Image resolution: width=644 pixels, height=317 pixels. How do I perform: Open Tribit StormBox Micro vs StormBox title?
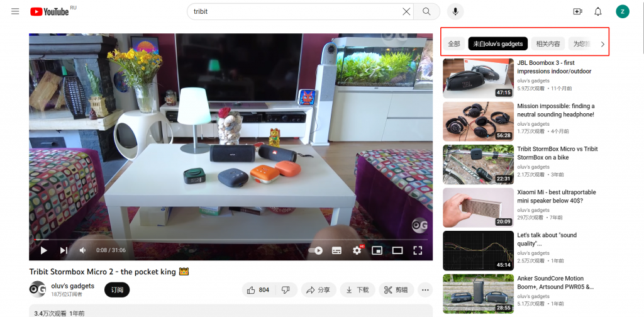coord(557,153)
